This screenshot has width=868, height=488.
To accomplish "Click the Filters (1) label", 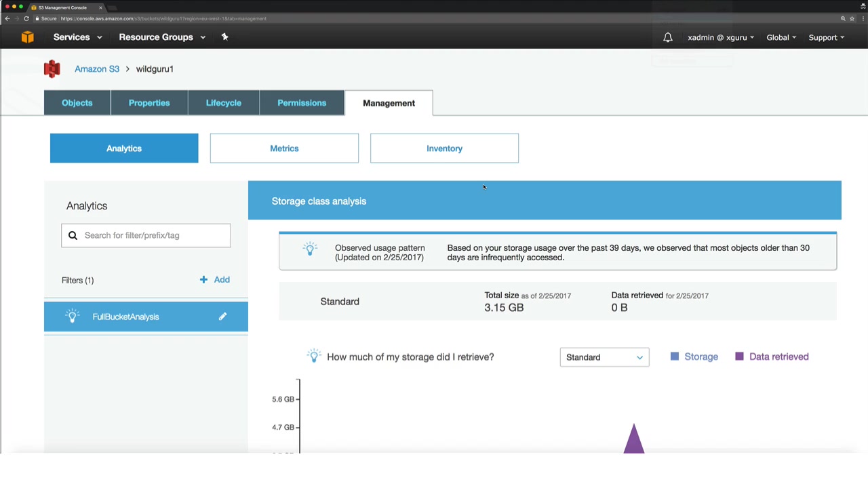I will pos(77,280).
